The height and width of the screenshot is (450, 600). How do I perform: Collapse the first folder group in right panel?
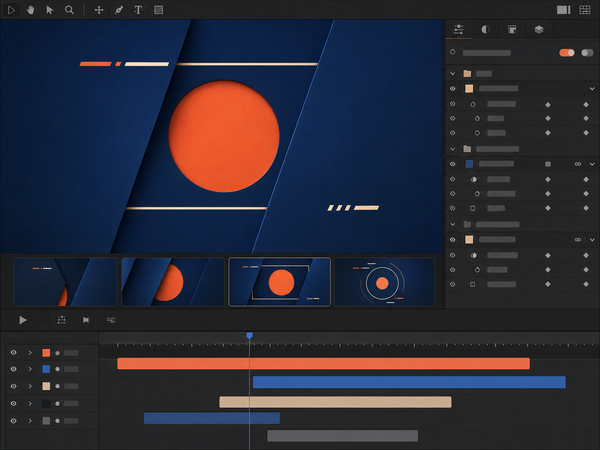453,73
